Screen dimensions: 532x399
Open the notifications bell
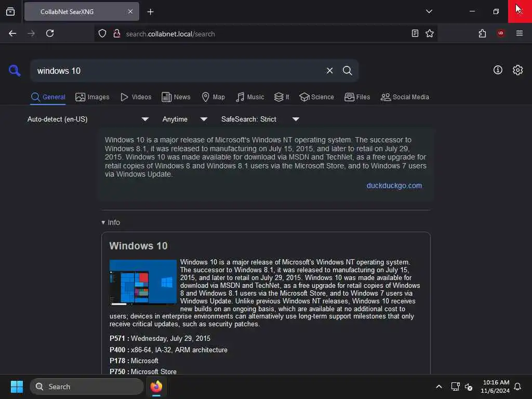coord(517,387)
